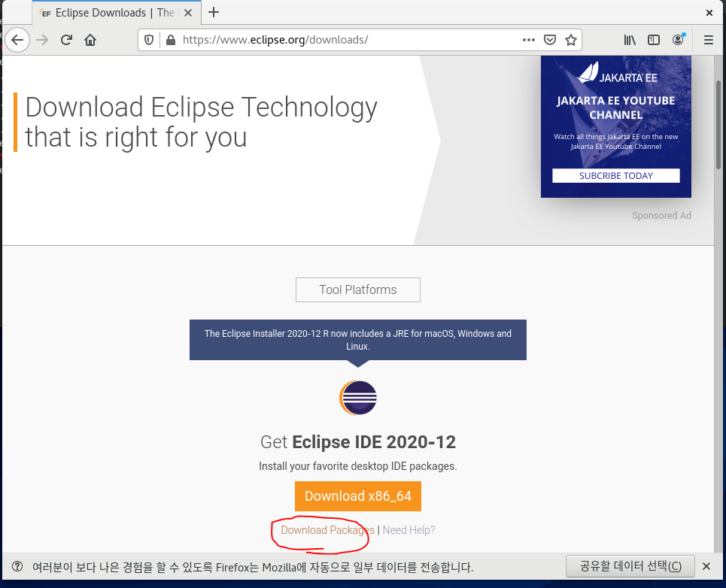726x588 pixels.
Task: Open the Need Help? link
Action: coord(409,530)
